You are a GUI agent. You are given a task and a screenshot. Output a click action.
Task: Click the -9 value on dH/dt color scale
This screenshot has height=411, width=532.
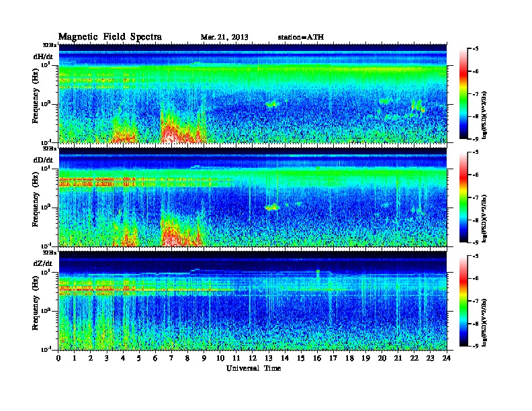click(475, 139)
